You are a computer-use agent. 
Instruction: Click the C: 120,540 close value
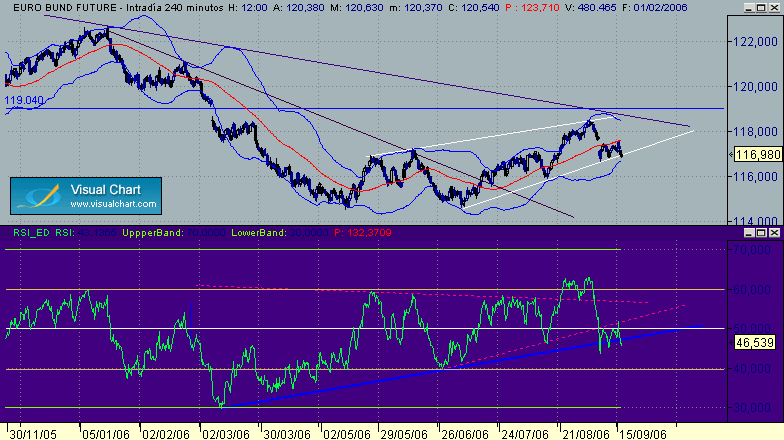tap(472, 8)
